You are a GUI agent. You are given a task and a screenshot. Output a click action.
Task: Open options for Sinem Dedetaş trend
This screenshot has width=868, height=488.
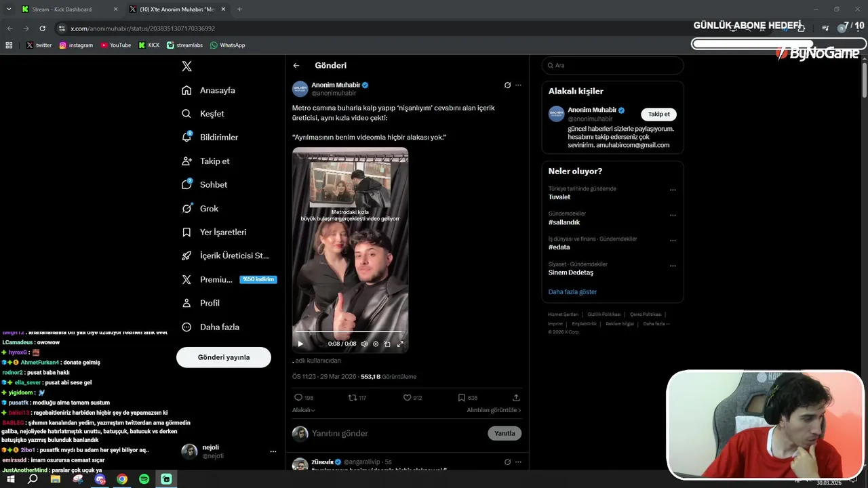point(673,266)
